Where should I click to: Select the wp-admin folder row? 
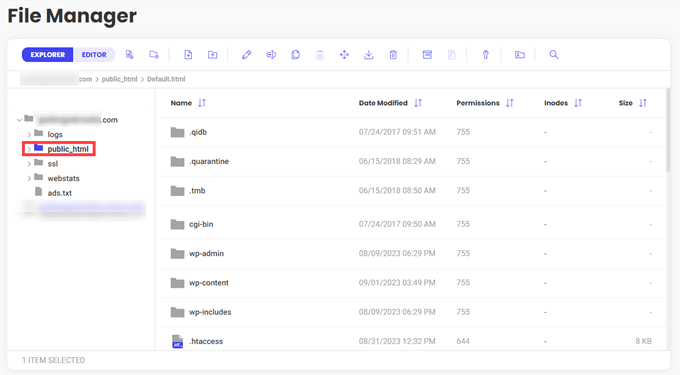(411, 254)
